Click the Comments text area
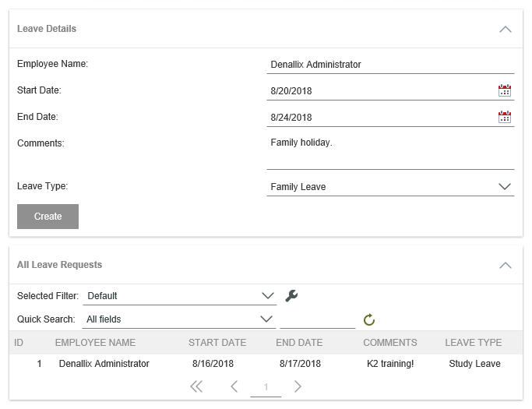 pos(389,151)
